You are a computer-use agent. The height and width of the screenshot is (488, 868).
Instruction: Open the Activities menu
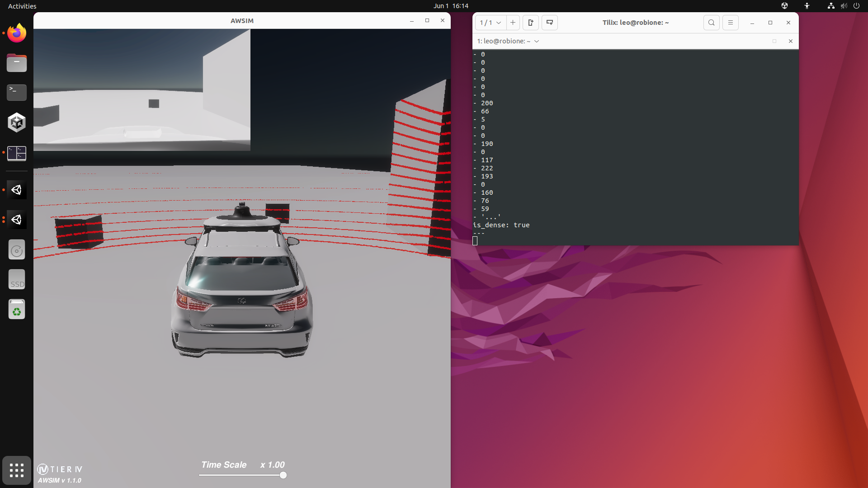pos(21,6)
